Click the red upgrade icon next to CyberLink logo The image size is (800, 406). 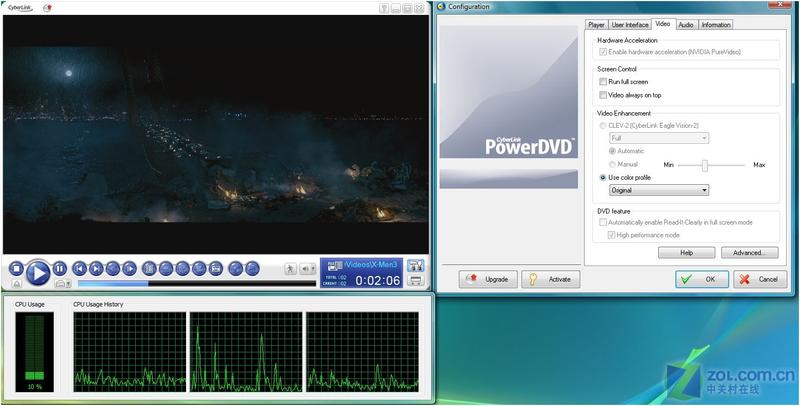(47, 8)
